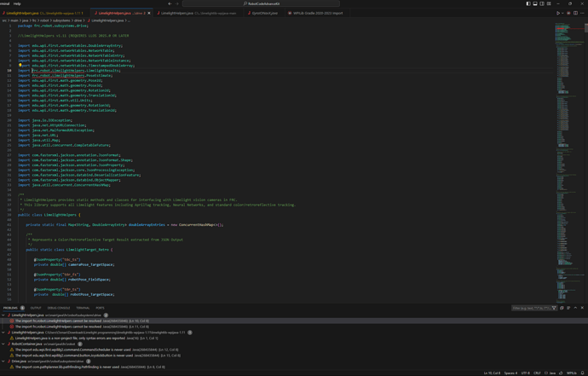Collapse RobotContainer.java problem group

3,344
